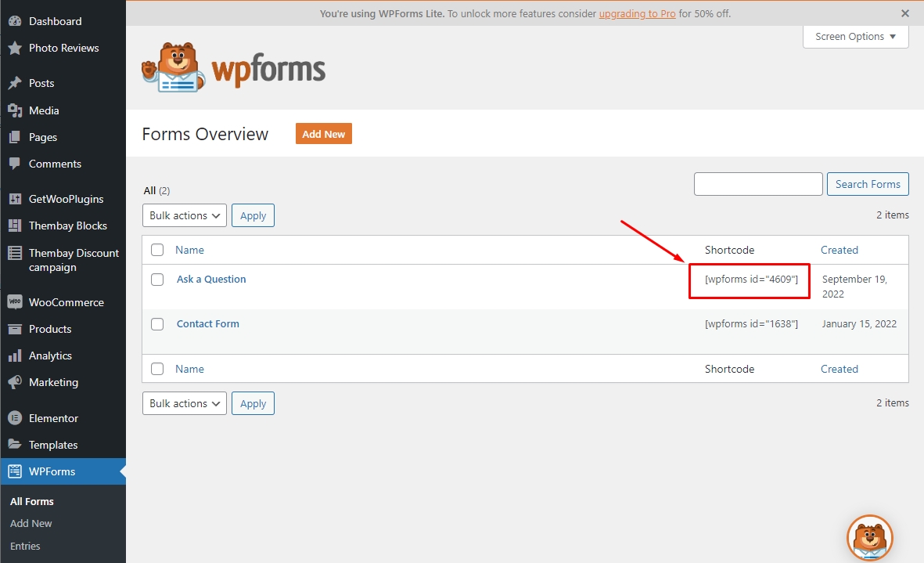Open Entries submenu under WPForms
Screen dimensions: 924x563
25,546
